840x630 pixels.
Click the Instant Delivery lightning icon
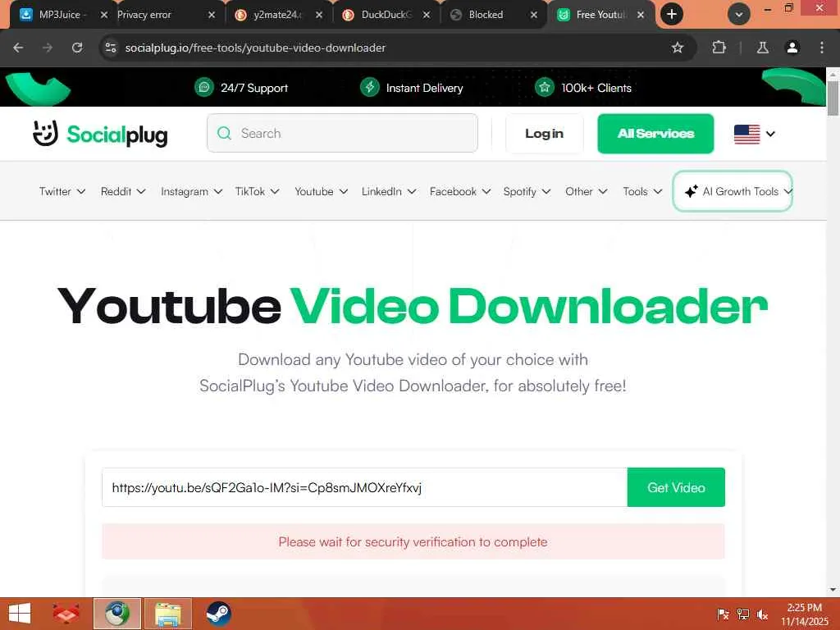[x=370, y=87]
